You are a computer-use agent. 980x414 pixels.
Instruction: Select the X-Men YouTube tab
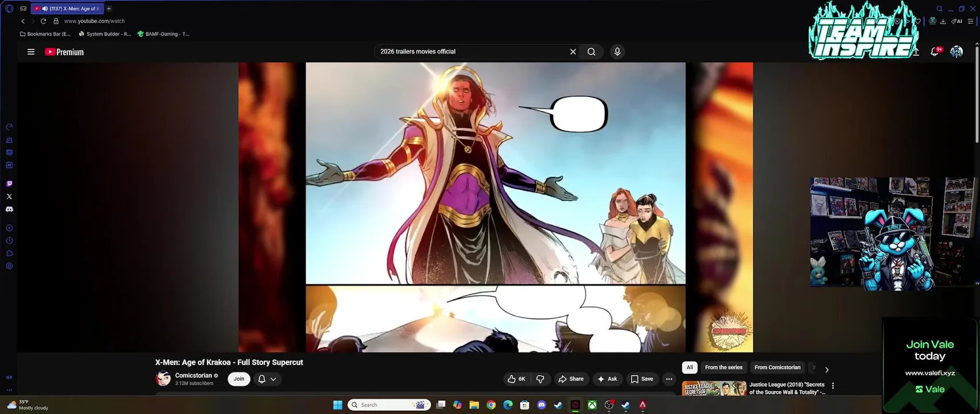67,9
